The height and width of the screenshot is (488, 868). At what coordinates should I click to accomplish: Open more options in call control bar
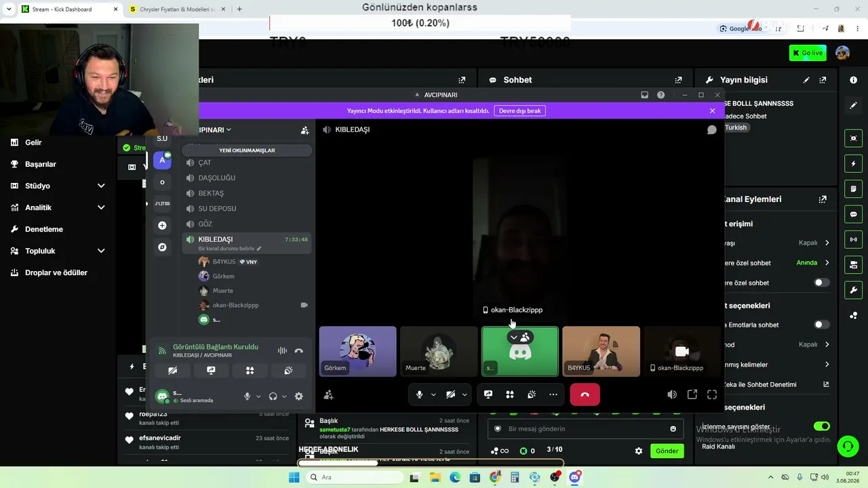pos(553,394)
